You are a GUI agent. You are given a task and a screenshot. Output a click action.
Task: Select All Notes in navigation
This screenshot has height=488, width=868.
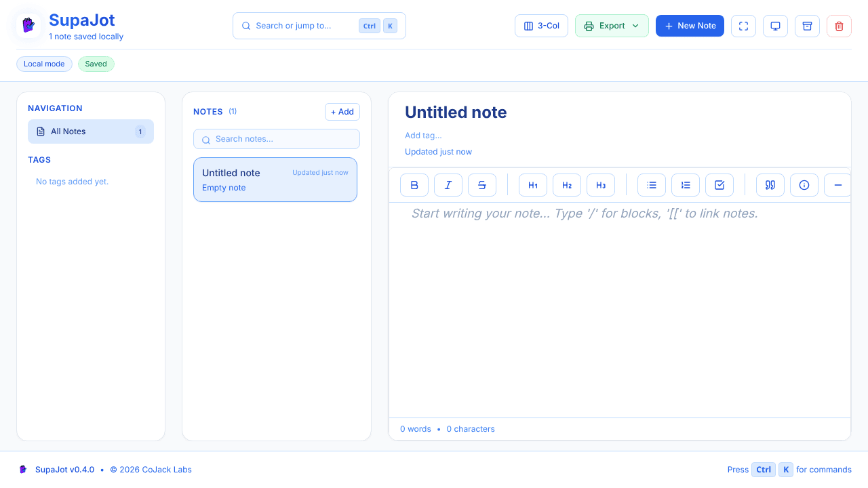click(91, 131)
